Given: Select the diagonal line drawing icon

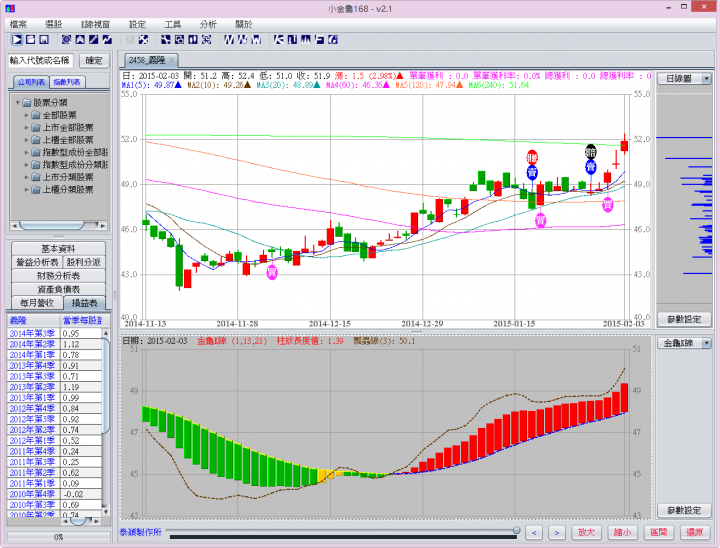Looking at the screenshot, I should pos(93,40).
